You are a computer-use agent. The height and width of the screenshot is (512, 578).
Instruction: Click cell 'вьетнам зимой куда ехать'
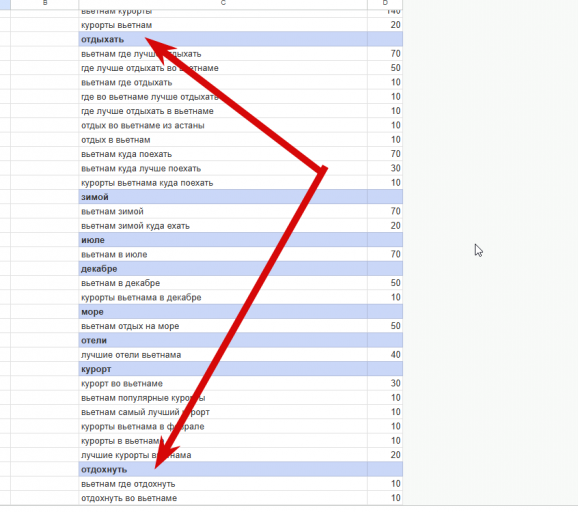[223, 226]
